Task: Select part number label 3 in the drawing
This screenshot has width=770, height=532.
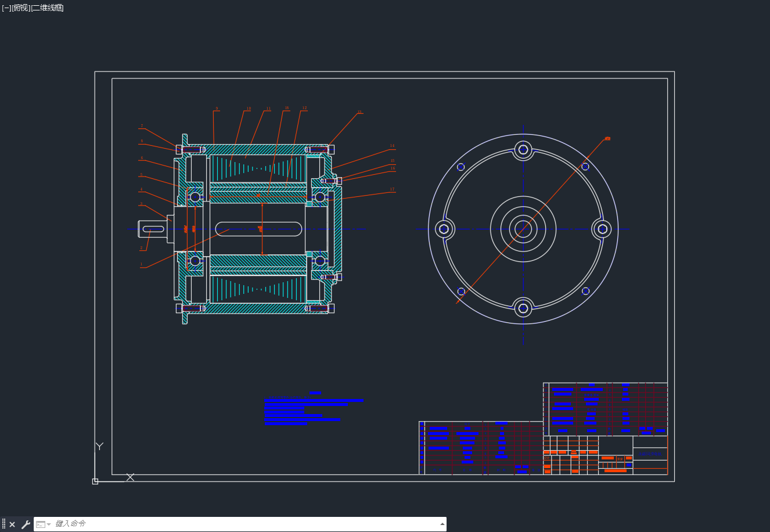Action: pyautogui.click(x=141, y=204)
